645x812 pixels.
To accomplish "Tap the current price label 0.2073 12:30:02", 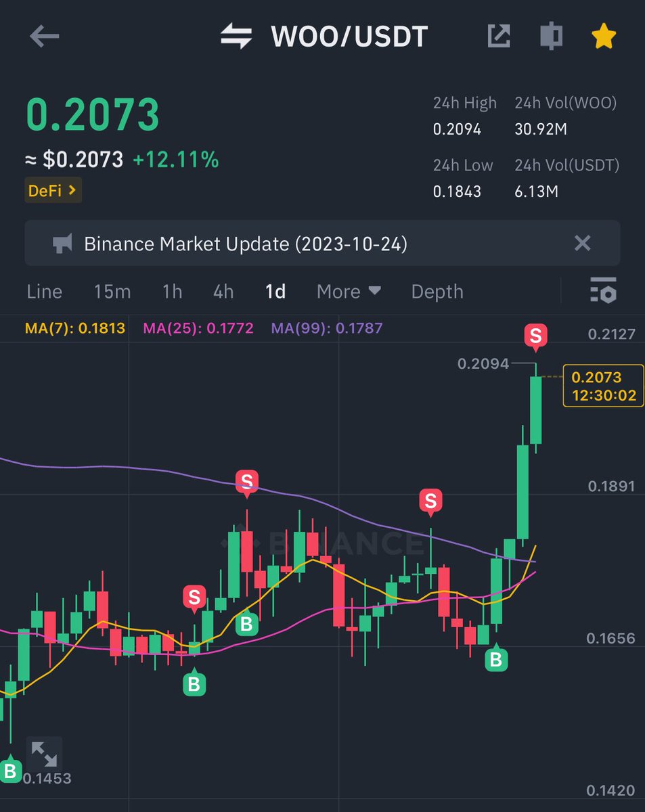I will (603, 386).
